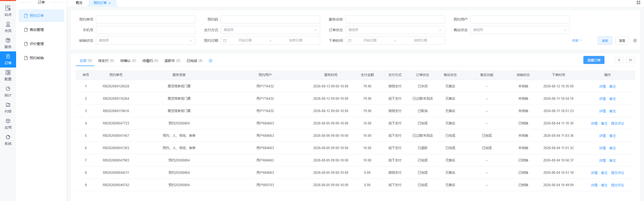
Task: Open 详情 for order RB202608047983
Action: (602, 160)
